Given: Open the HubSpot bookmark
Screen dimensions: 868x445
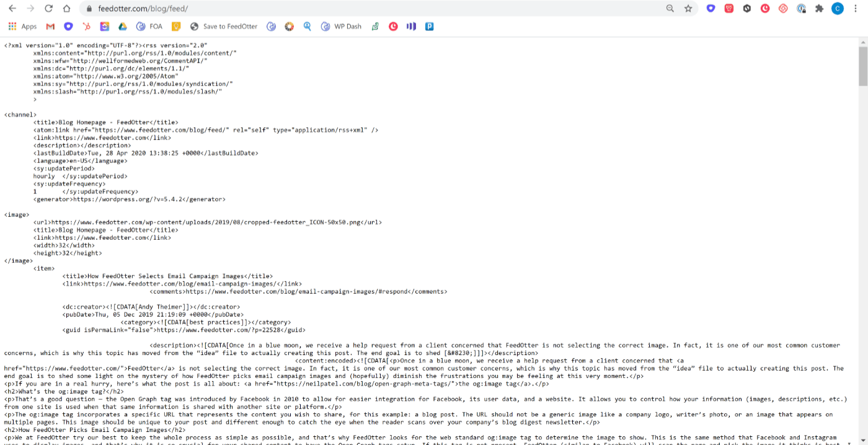Looking at the screenshot, I should click(x=87, y=27).
